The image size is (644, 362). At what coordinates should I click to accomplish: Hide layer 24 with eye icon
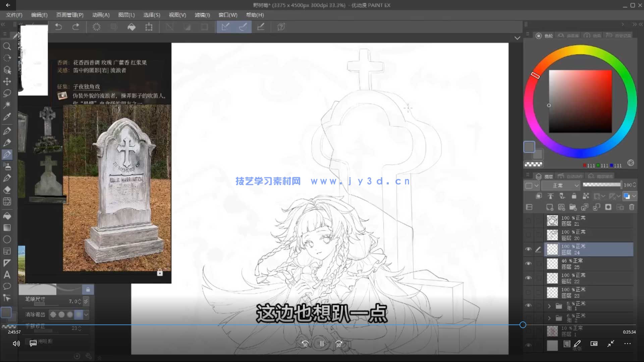528,249
